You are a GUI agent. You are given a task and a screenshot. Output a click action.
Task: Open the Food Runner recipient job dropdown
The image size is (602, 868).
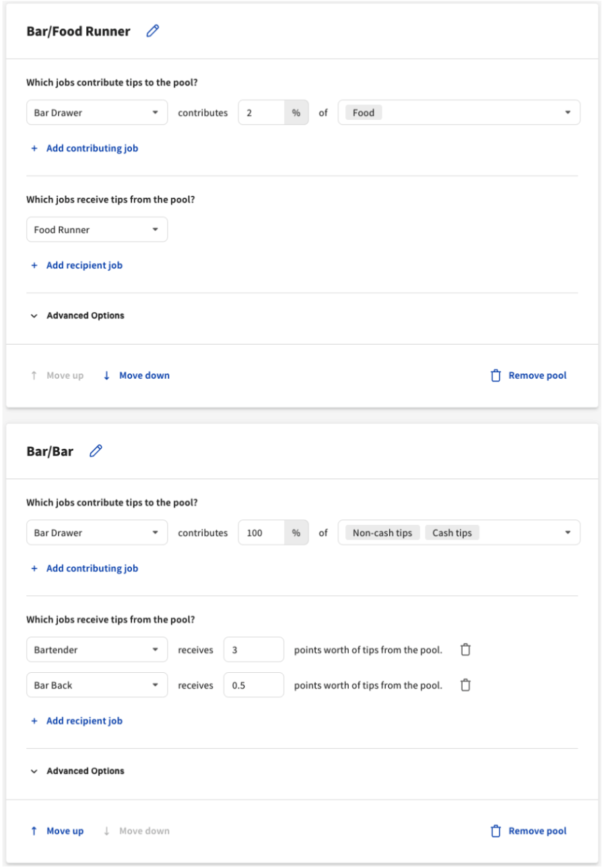pyautogui.click(x=97, y=230)
